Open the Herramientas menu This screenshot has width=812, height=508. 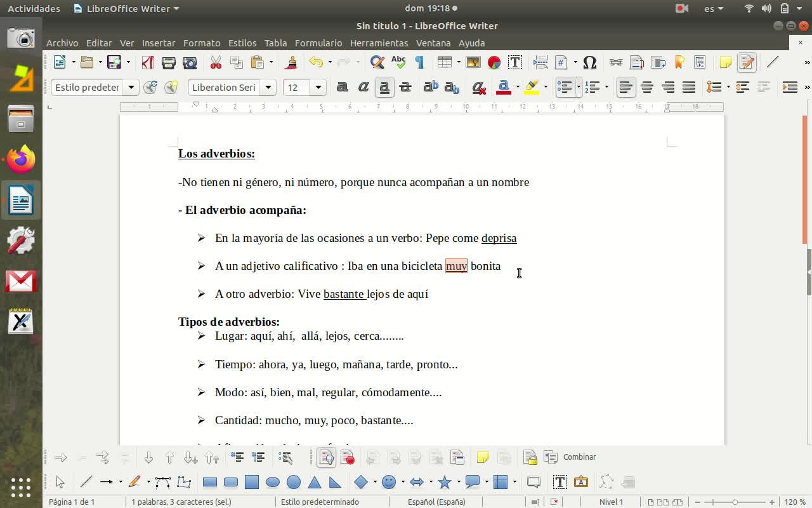click(x=379, y=43)
